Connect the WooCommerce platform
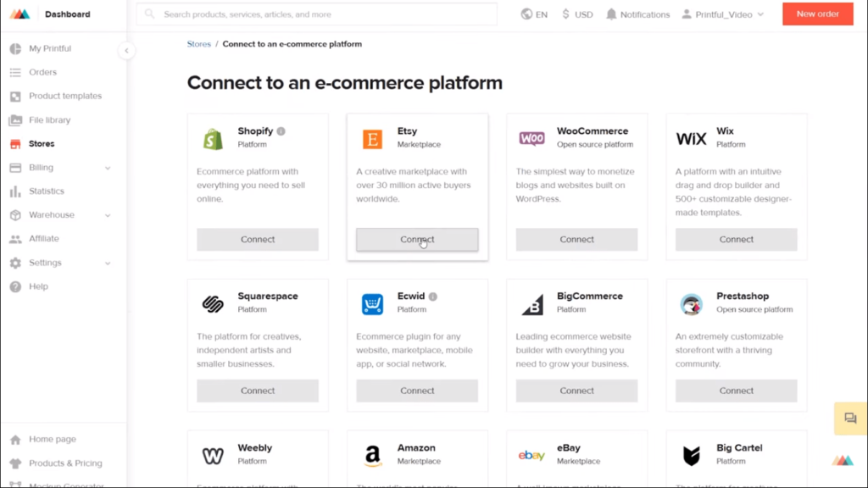Viewport: 868px width, 488px height. click(576, 240)
